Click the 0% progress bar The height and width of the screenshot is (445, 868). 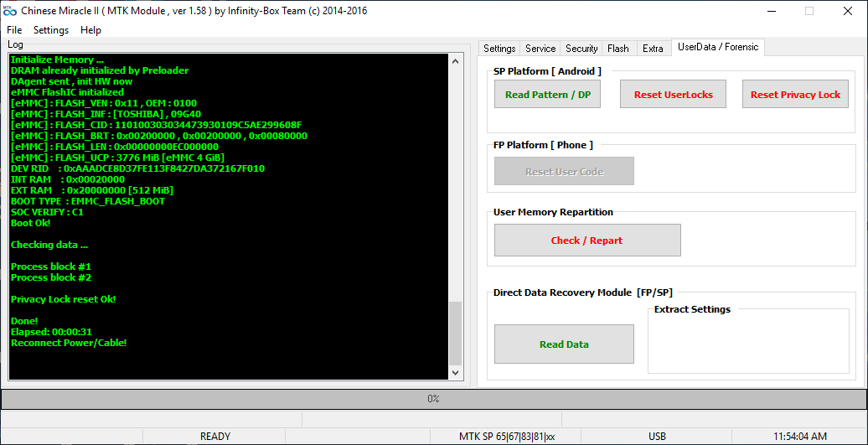click(433, 399)
